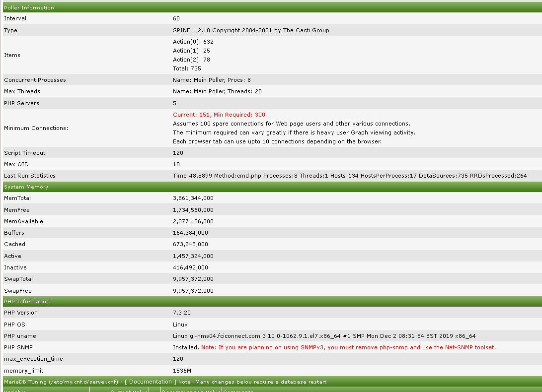
Task: Select Main Poller, Threads: 20 value
Action: pos(218,91)
